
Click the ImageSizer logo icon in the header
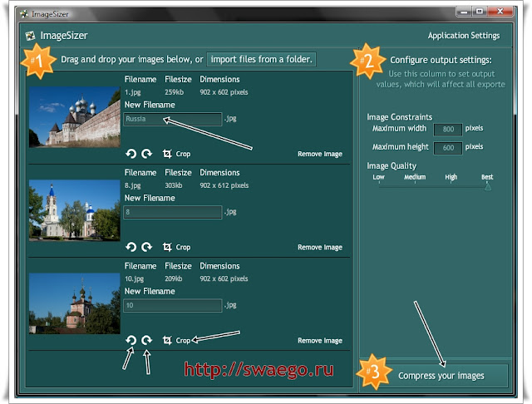coord(30,36)
